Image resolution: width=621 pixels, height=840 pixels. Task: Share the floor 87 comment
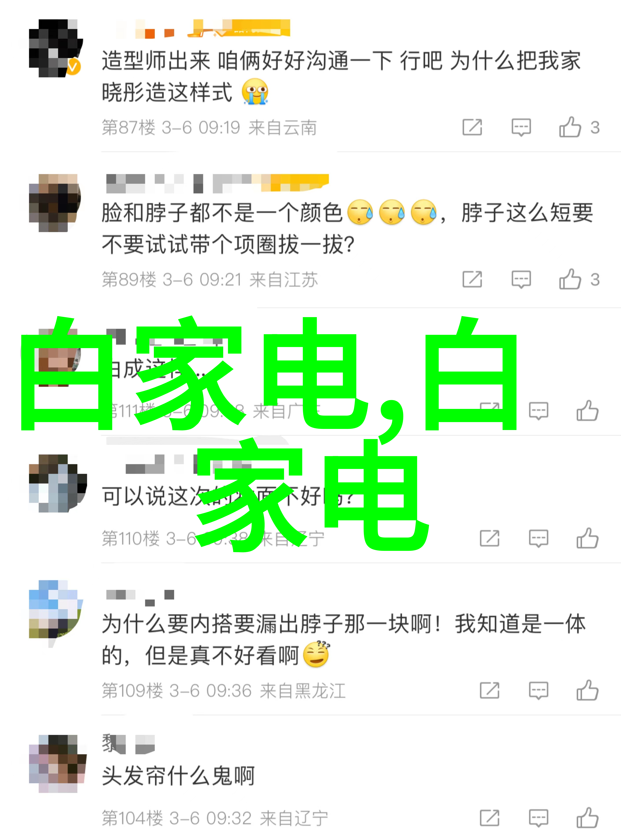472,127
